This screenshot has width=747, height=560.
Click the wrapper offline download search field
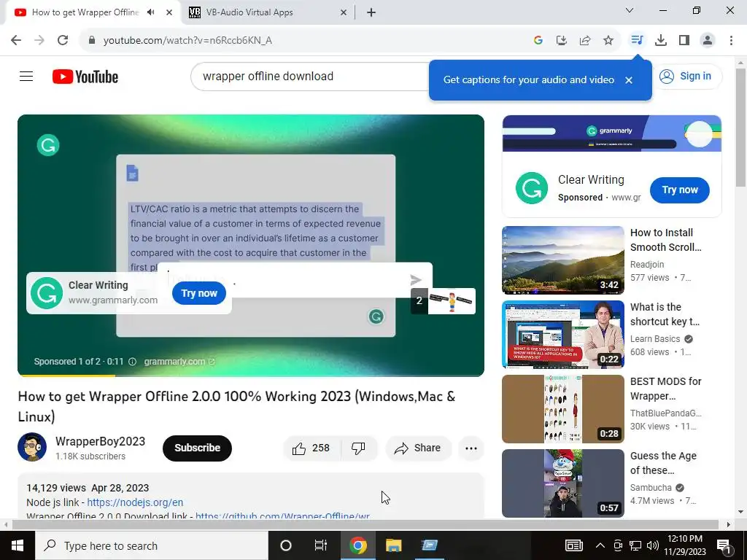312,76
